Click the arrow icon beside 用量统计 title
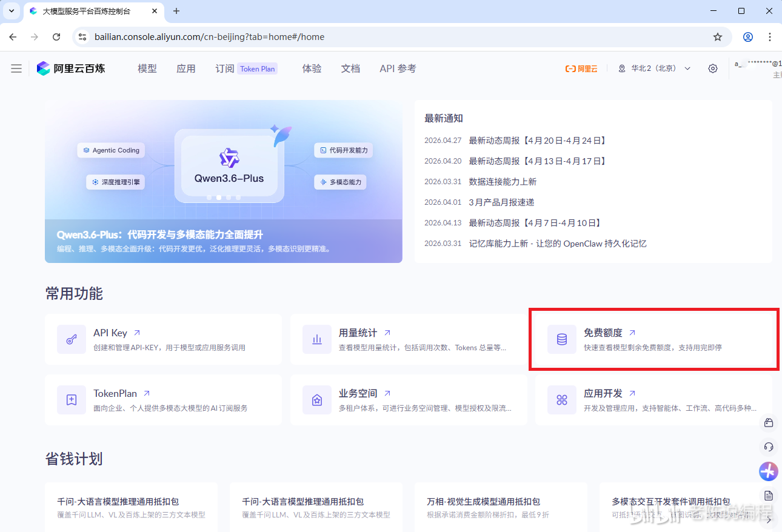The image size is (782, 532). 387,333
